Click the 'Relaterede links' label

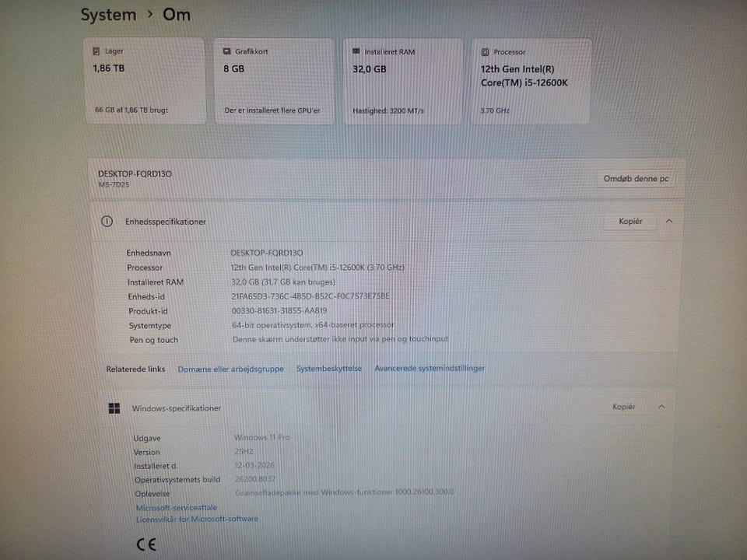(x=135, y=369)
